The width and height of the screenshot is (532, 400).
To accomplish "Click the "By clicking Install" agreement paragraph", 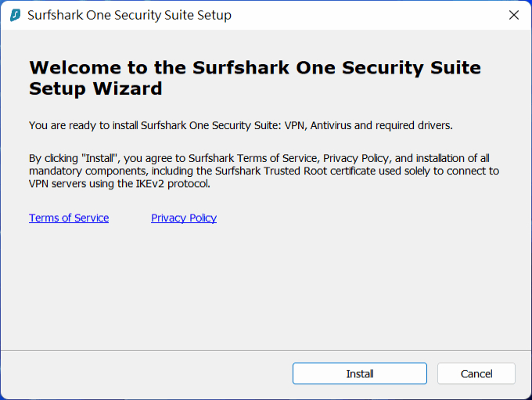I will [x=264, y=171].
